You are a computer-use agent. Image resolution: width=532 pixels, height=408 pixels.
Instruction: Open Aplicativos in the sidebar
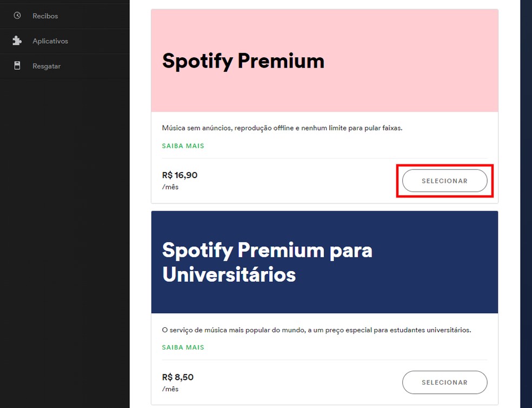point(50,41)
